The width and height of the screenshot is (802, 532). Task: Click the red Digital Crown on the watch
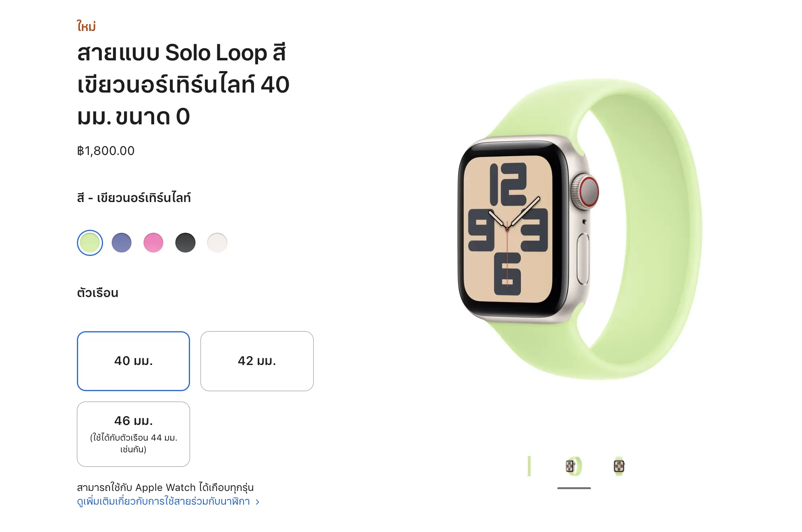pyautogui.click(x=588, y=191)
